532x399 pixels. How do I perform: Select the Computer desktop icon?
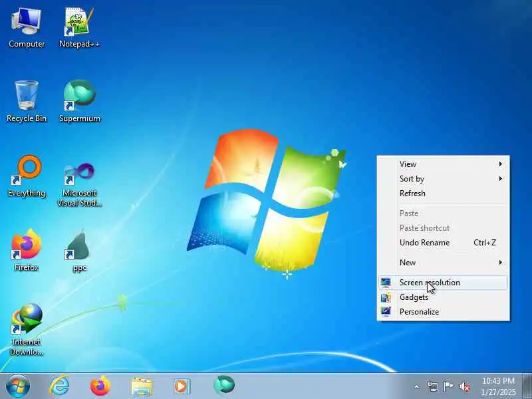tap(27, 28)
